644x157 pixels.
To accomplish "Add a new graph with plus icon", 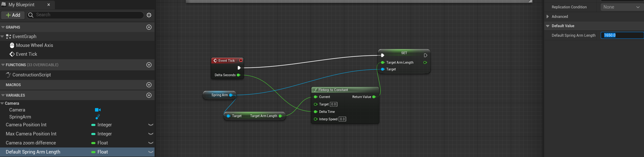I will tap(149, 27).
